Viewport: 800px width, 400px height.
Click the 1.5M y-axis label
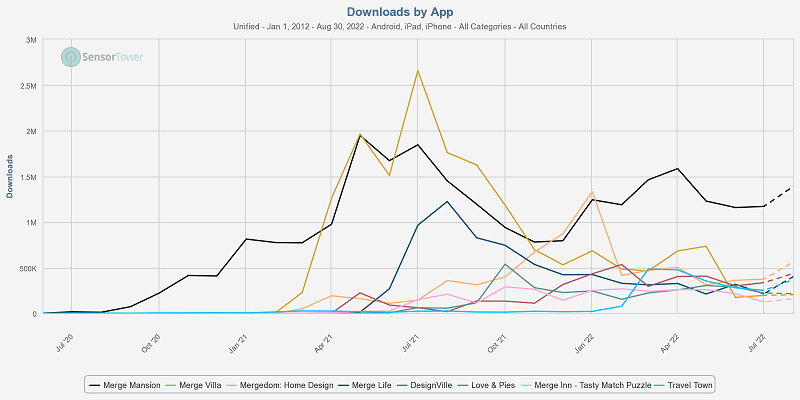coord(28,177)
